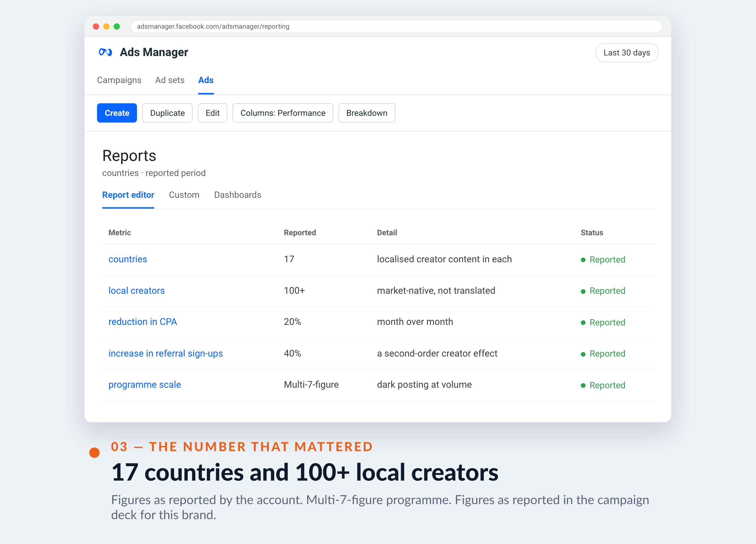Screen dimensions: 756x544
Task: Click the Multi-7-figure value
Action: (311, 385)
